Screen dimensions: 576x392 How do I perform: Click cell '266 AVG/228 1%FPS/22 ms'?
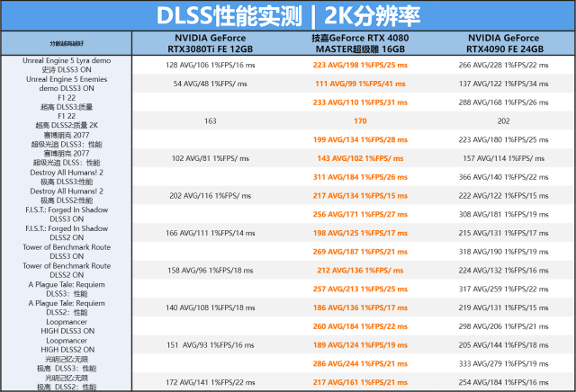coord(504,65)
